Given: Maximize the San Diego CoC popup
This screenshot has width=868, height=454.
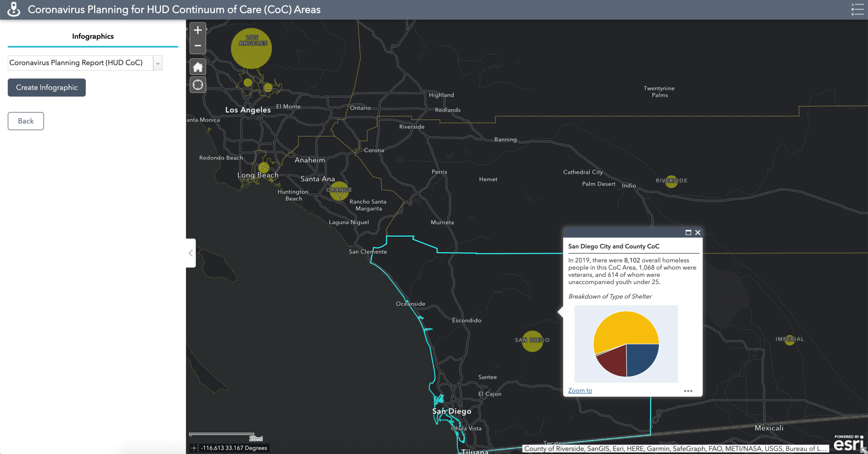Looking at the screenshot, I should [688, 233].
